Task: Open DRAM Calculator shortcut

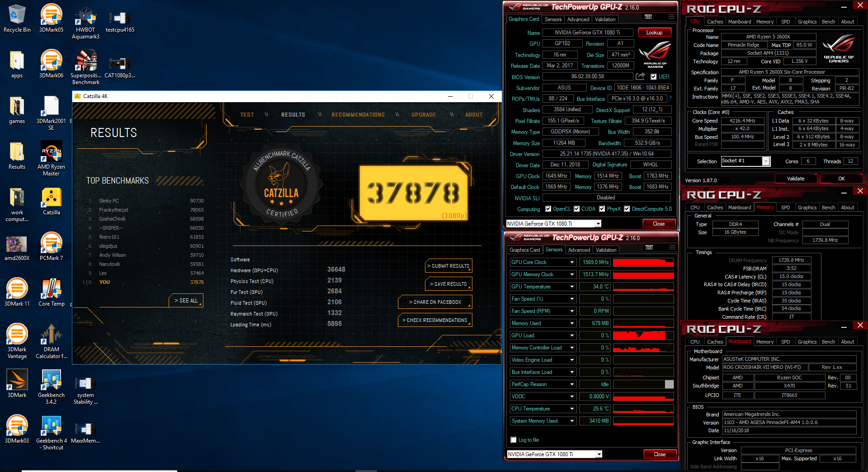Action: [51, 341]
